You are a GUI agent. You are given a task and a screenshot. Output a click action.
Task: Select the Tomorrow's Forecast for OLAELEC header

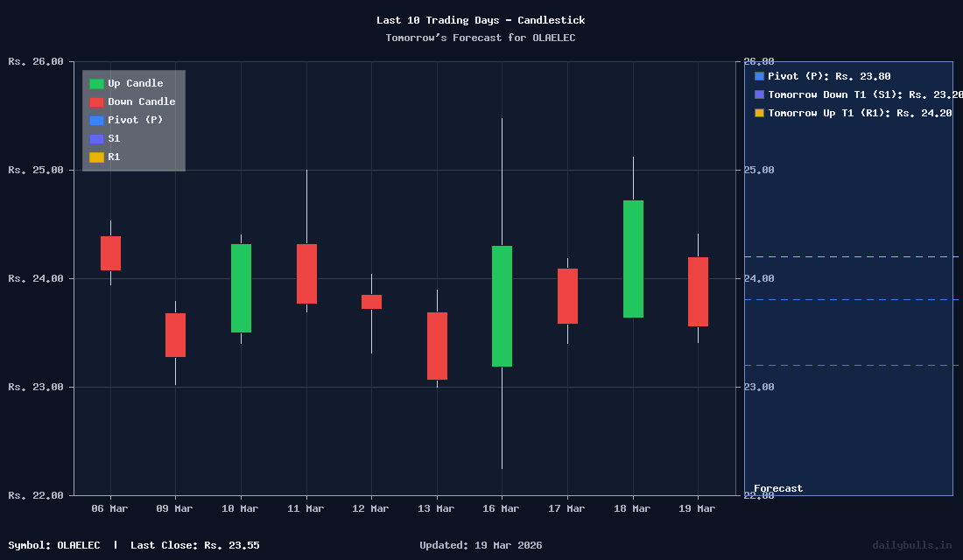(x=481, y=38)
